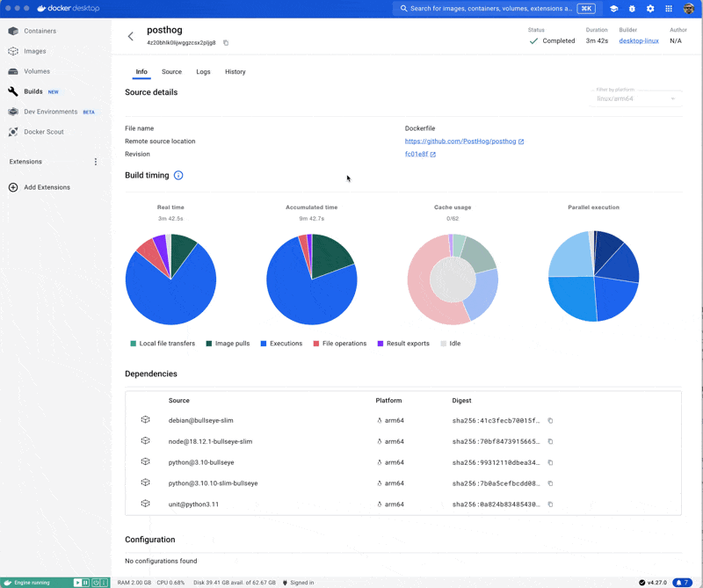This screenshot has height=588, width=703.
Task: Copy digest for unit@python3.11
Action: click(x=551, y=505)
